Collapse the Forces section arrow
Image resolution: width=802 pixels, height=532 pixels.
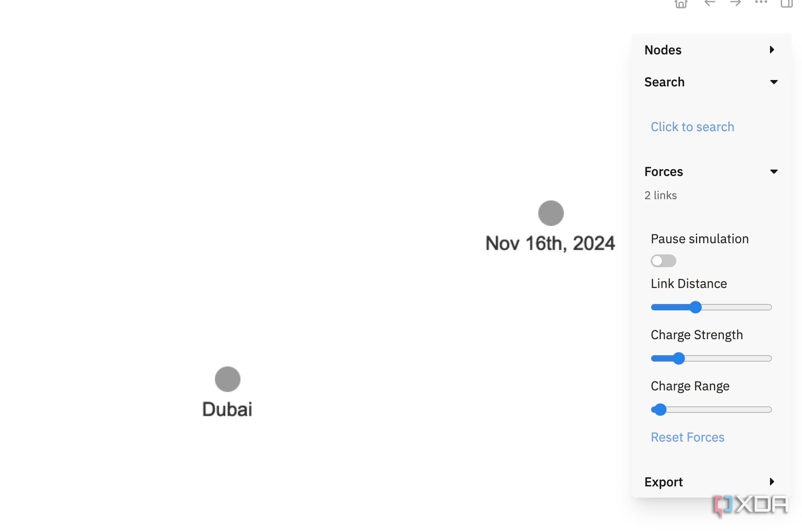774,172
